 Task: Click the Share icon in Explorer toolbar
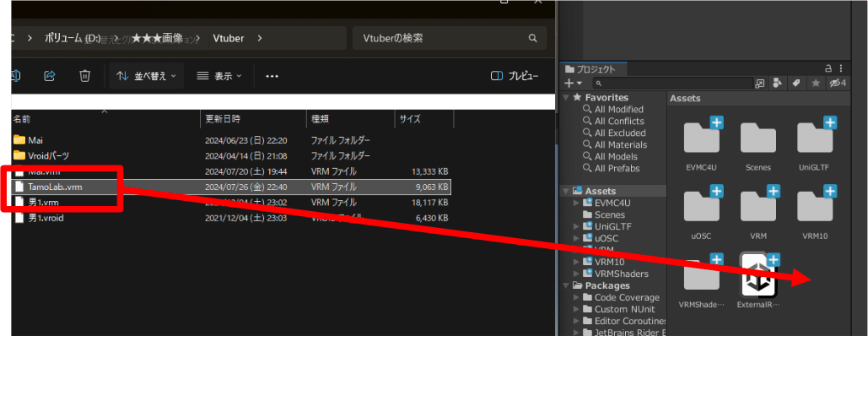click(x=50, y=76)
